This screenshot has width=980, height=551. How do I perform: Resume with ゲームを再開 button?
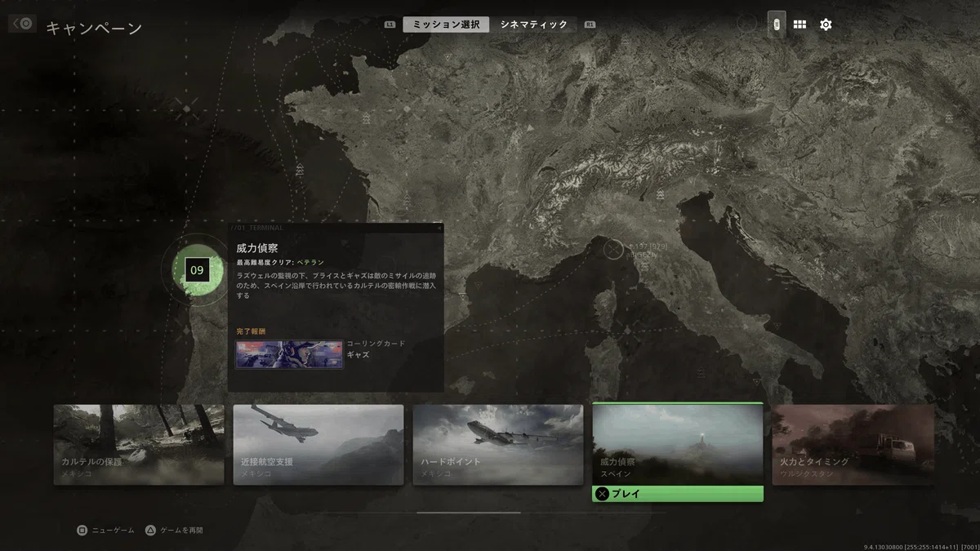tap(174, 530)
